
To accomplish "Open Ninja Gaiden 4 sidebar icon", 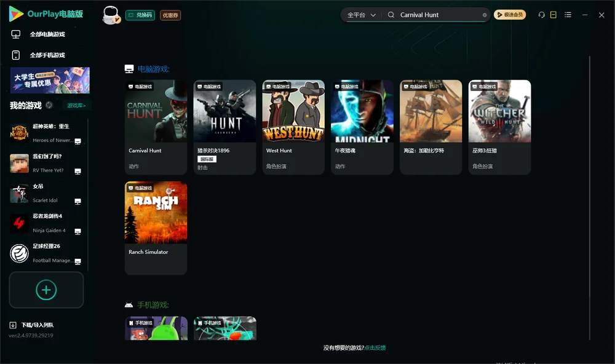I will tap(19, 223).
